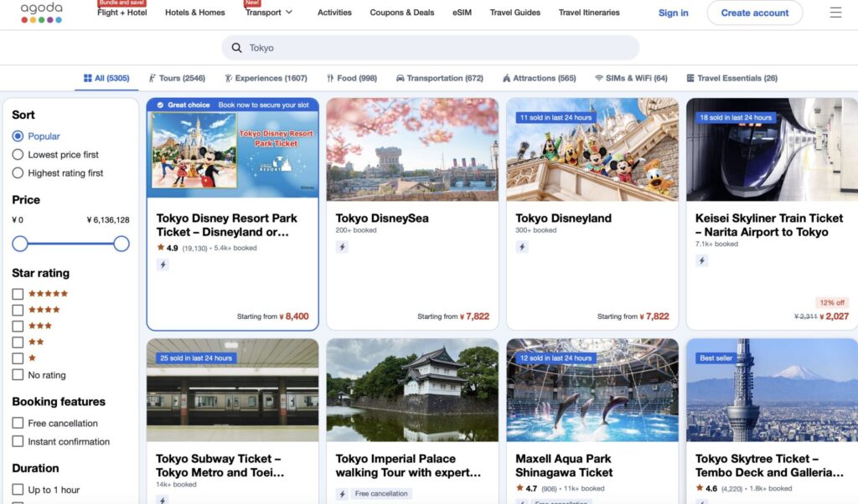
Task: Tick the Instant confirmation checkbox
Action: coord(18,442)
